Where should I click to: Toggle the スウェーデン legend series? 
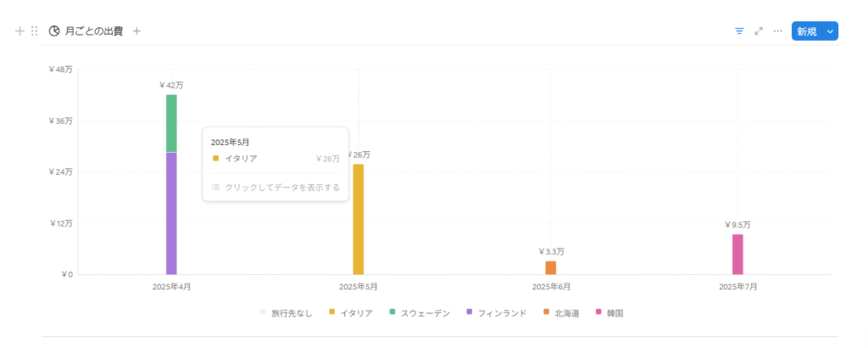(x=420, y=313)
